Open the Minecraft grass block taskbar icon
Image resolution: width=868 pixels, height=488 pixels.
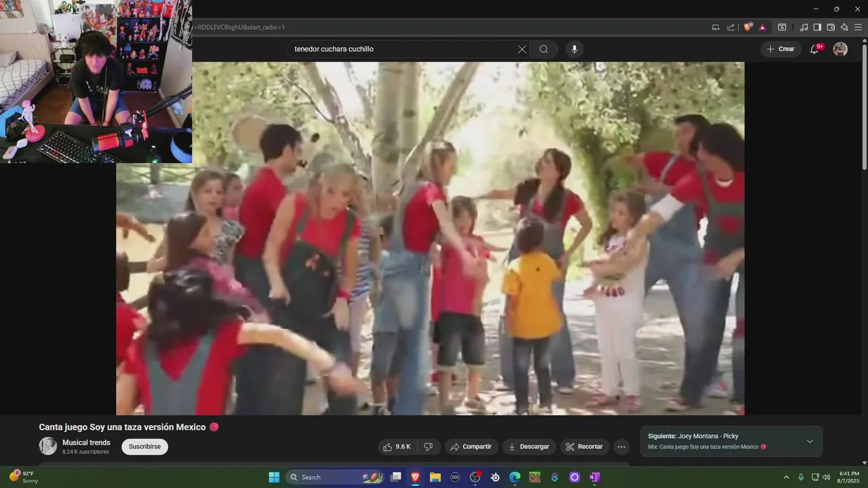(x=534, y=477)
